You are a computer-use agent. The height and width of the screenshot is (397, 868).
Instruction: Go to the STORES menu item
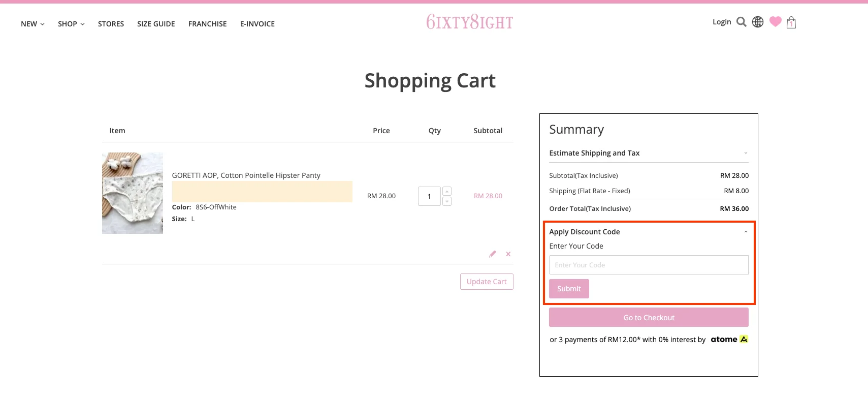[111, 24]
